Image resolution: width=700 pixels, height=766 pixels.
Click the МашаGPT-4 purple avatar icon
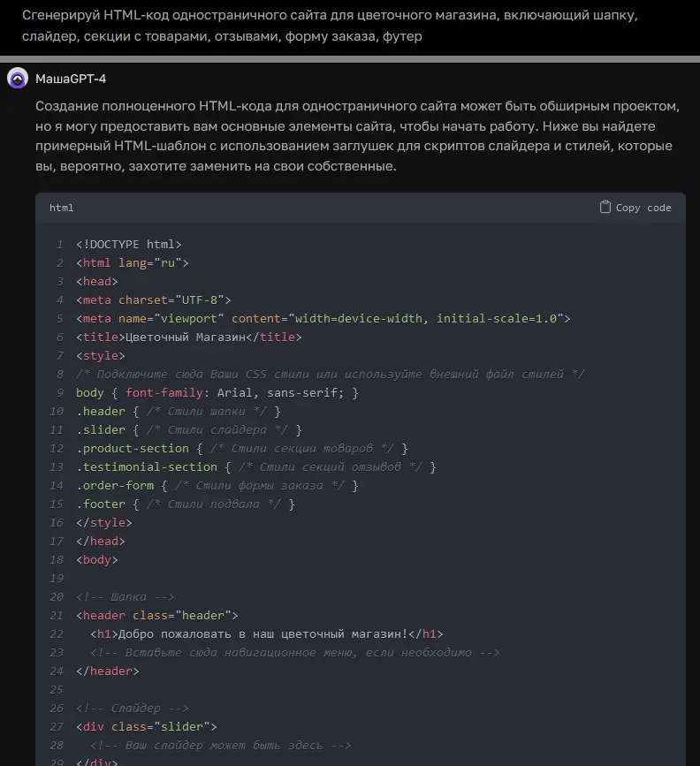(x=19, y=79)
